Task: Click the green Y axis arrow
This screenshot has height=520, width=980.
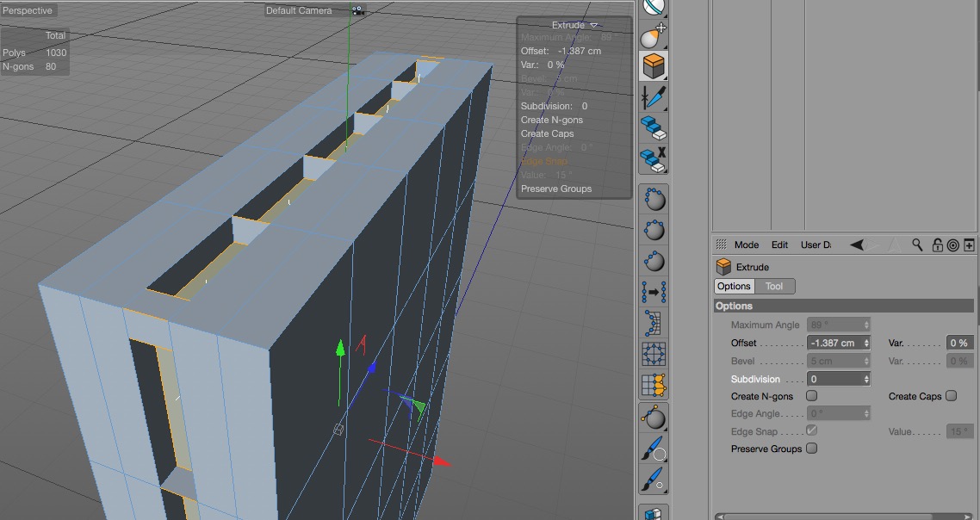Action: pyautogui.click(x=340, y=348)
